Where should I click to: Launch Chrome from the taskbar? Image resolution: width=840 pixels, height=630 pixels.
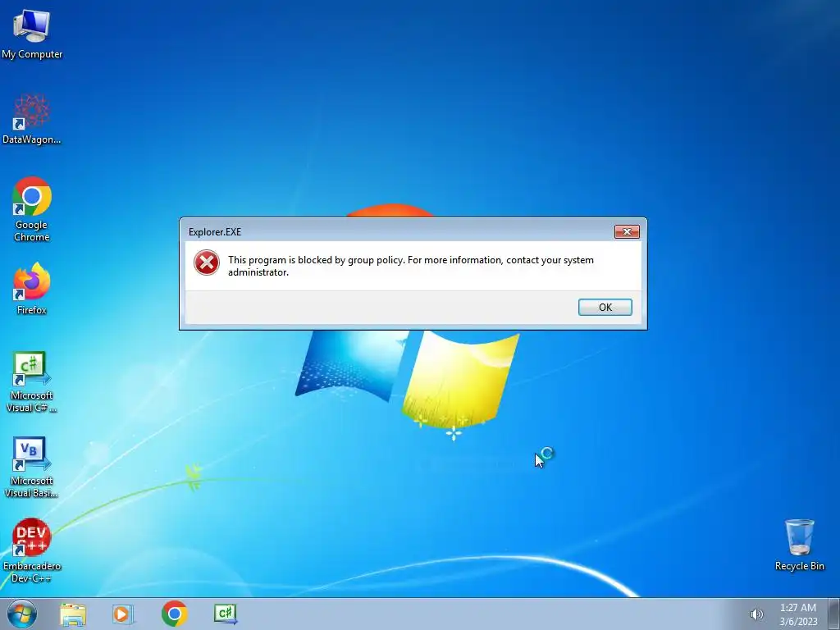(174, 614)
